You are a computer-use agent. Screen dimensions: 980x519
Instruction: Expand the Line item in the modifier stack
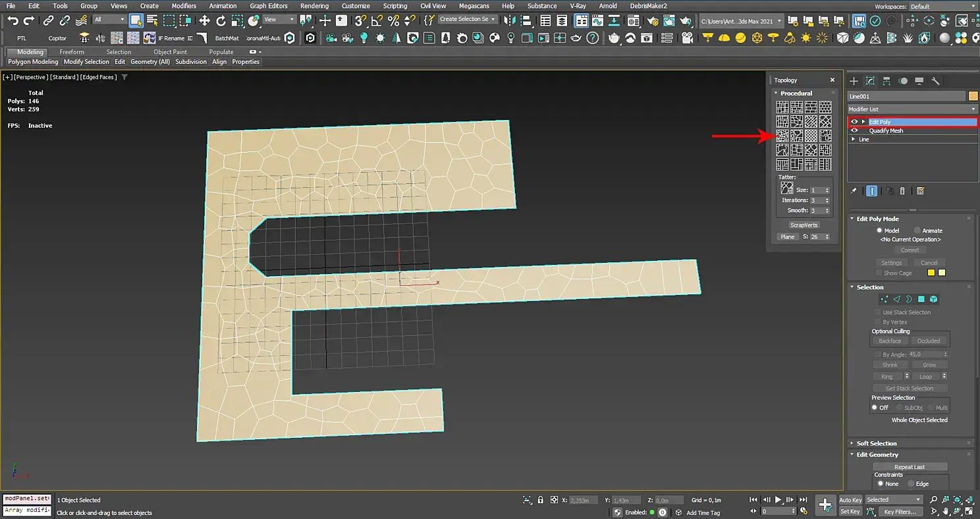click(x=854, y=140)
